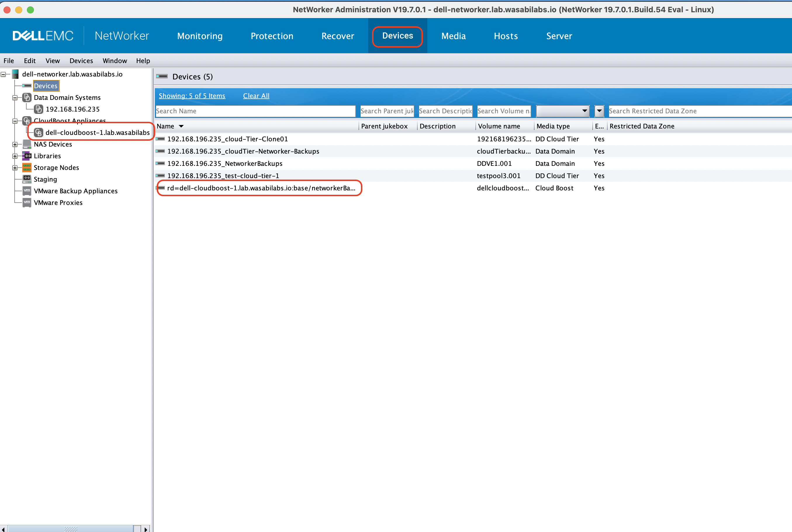The height and width of the screenshot is (532, 792).
Task: Select VMware Proxies in the tree
Action: point(58,203)
